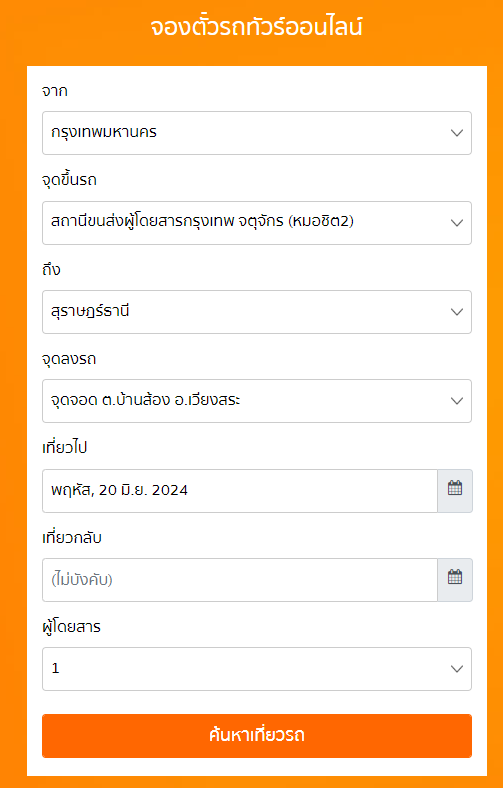The image size is (503, 788).
Task: Click the เที่ยวกลับ optional return date field
Action: pyautogui.click(x=240, y=579)
